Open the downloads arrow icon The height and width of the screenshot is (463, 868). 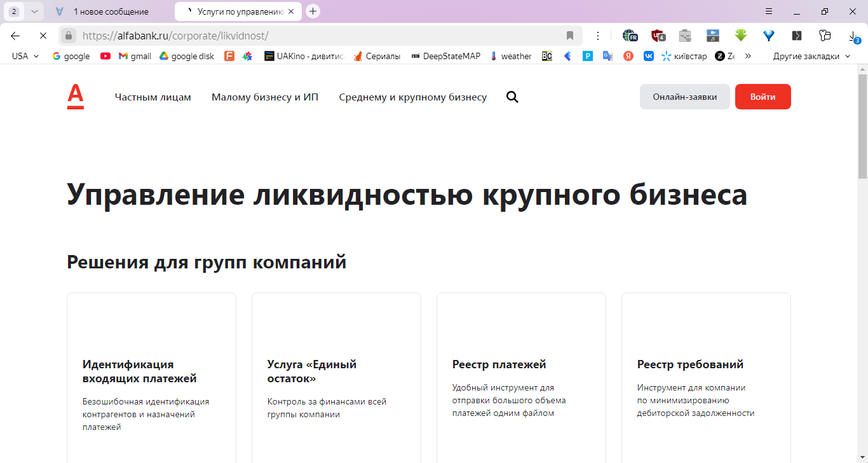coord(853,36)
